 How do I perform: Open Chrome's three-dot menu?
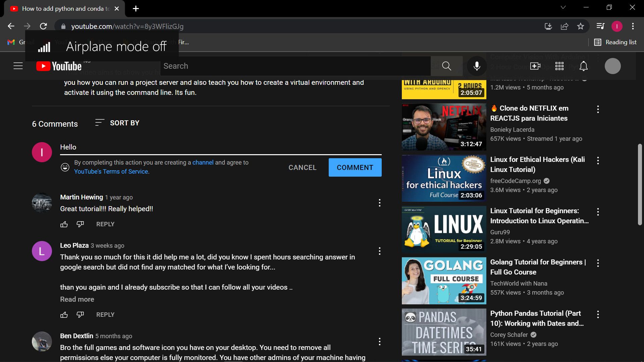(633, 26)
